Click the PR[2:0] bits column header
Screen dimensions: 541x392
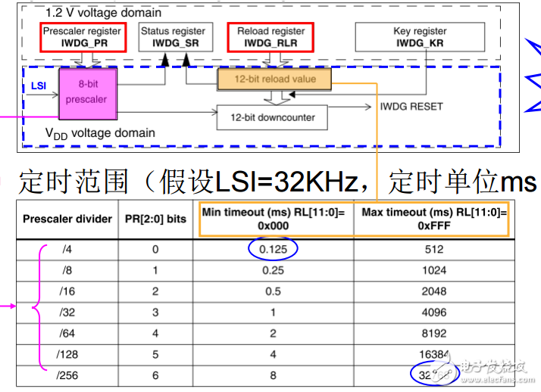(x=155, y=219)
